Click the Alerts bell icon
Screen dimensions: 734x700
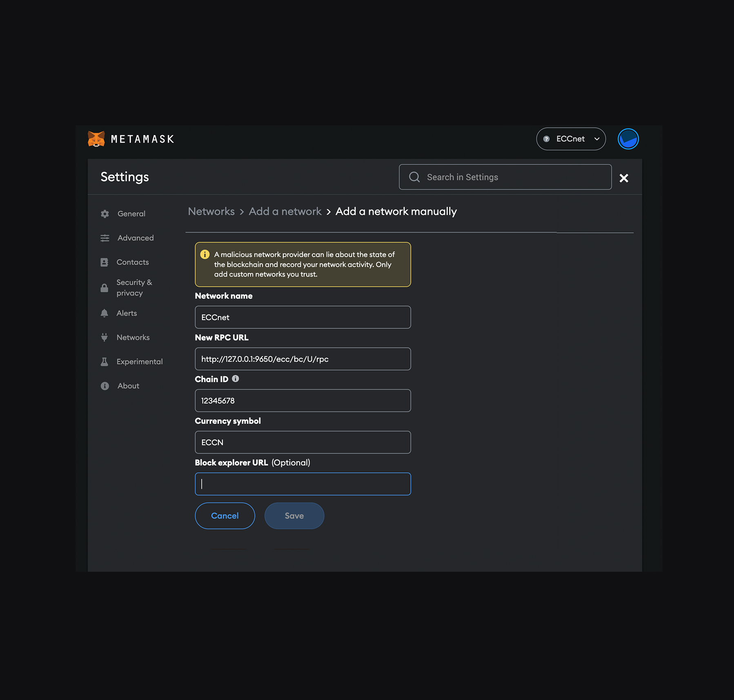coord(105,313)
